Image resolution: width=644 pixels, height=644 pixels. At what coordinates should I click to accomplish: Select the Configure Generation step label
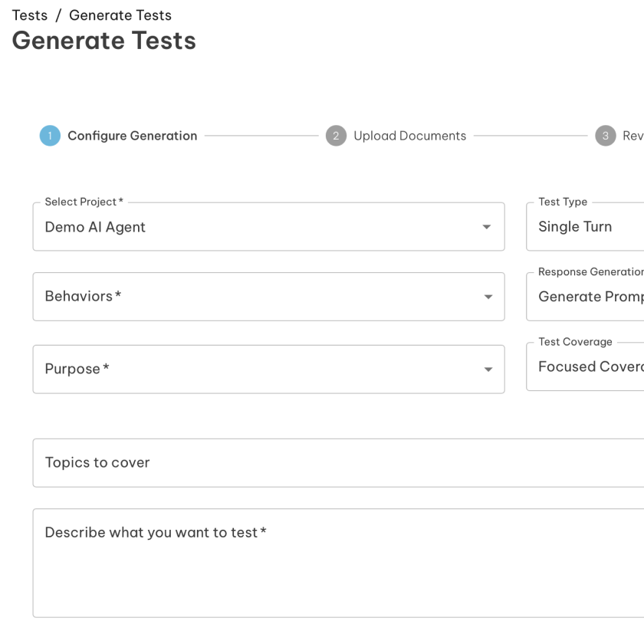(132, 136)
